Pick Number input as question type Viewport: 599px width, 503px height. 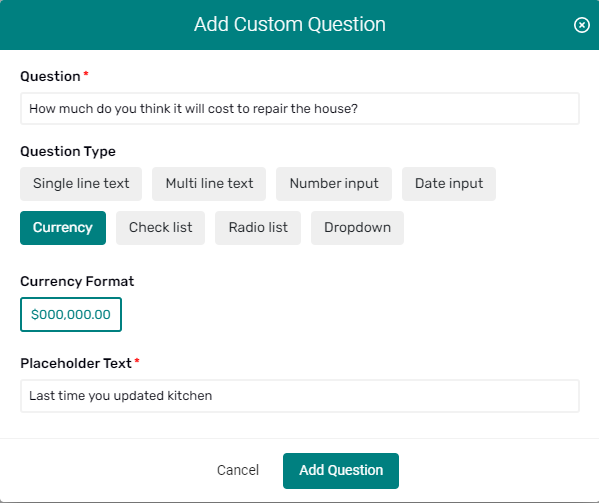tap(334, 184)
